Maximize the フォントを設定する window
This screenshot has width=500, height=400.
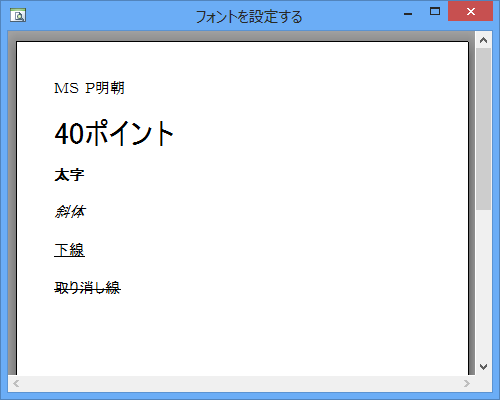tap(435, 12)
